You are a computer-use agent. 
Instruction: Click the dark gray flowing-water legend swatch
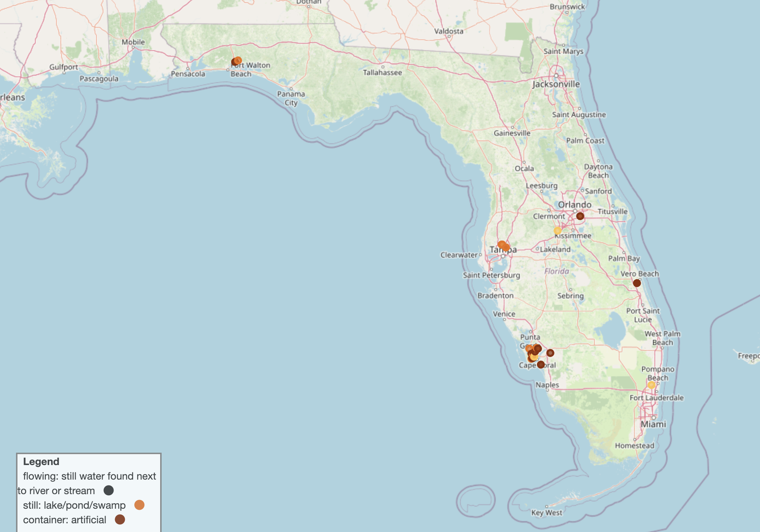[108, 491]
